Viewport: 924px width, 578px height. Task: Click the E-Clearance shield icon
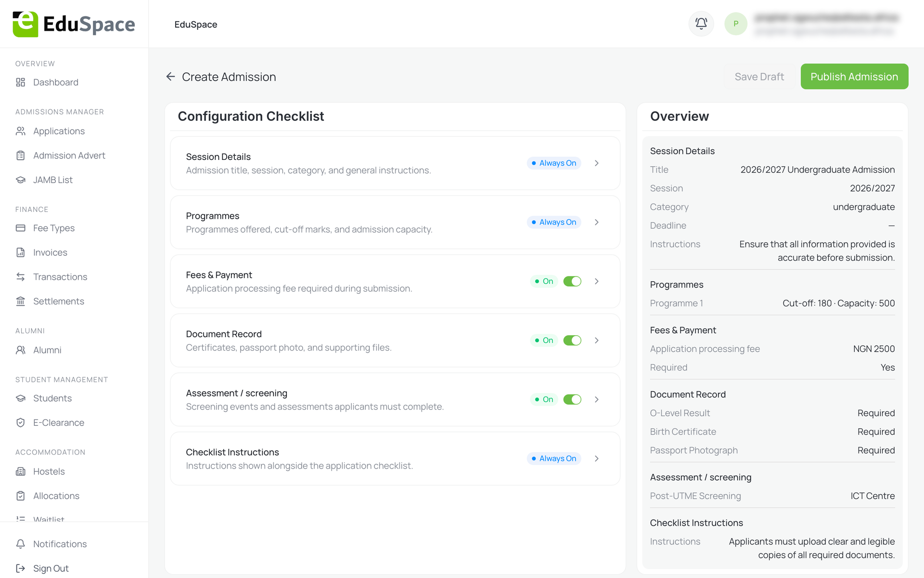pyautogui.click(x=20, y=422)
